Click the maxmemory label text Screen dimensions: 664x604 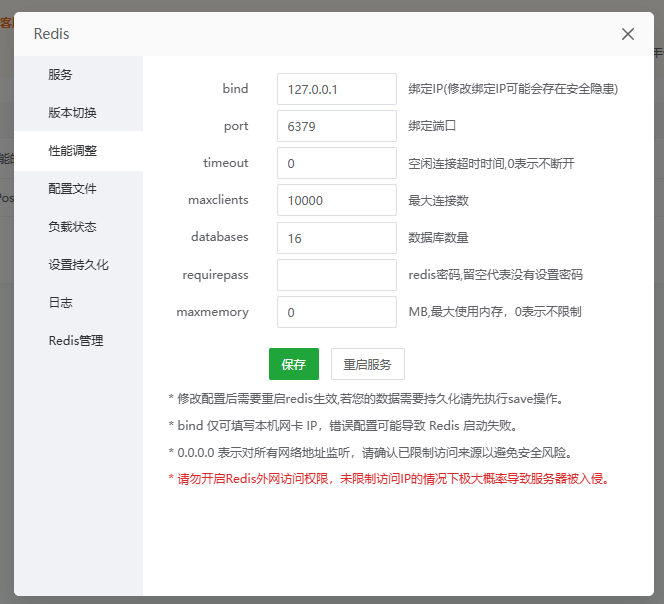point(212,312)
